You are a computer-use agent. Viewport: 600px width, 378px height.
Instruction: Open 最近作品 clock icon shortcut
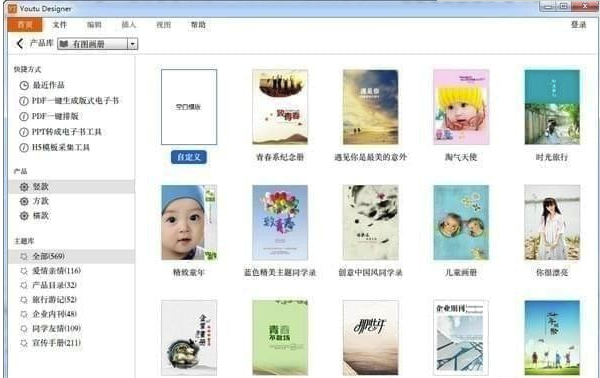coord(24,85)
